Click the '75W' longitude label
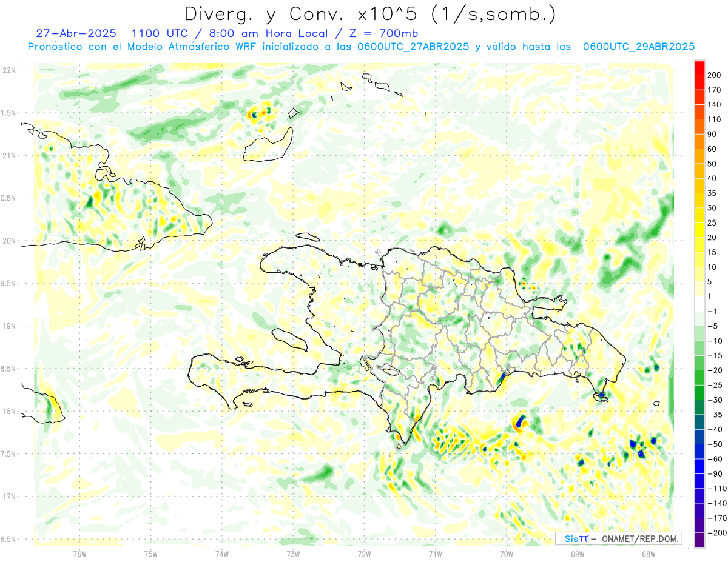Screen dimensions: 728x562 (150, 554)
